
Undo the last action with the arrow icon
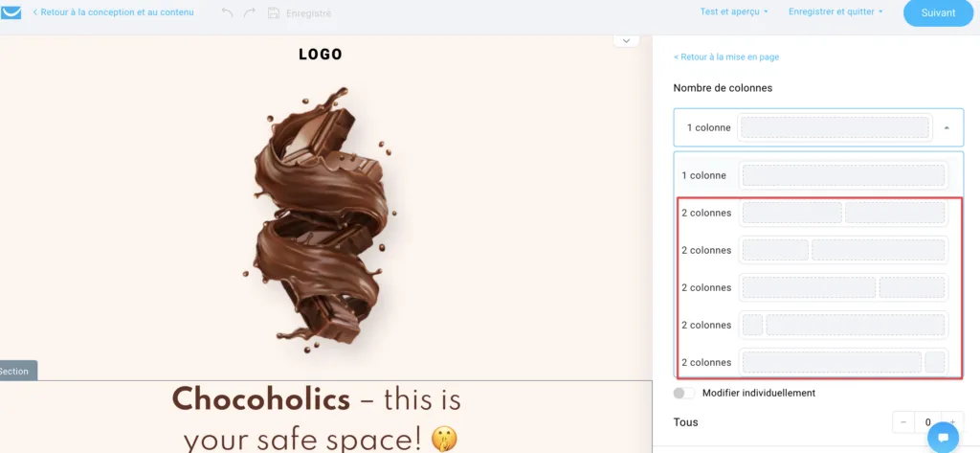pos(228,12)
